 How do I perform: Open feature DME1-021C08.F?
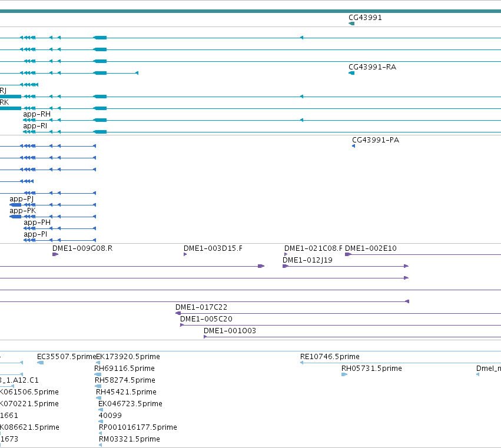[313, 248]
